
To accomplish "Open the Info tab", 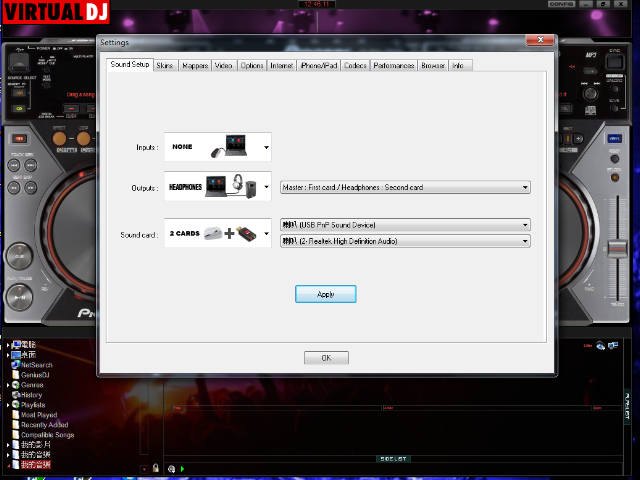I will click(x=458, y=66).
